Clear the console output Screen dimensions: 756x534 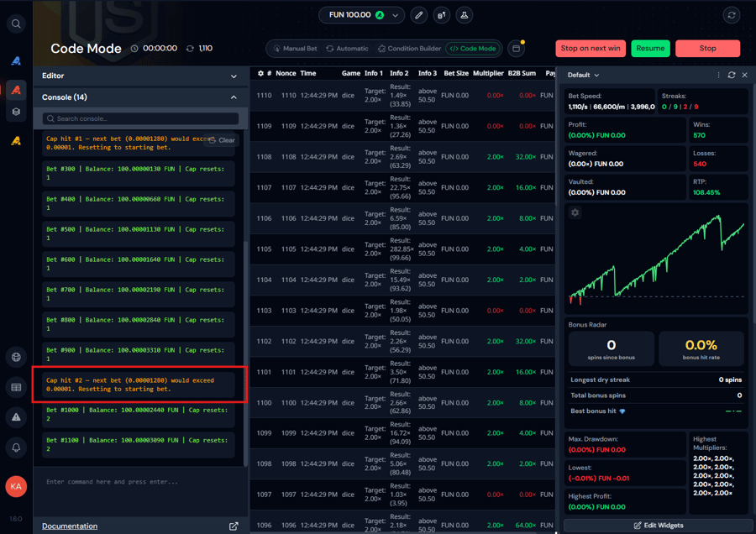coord(222,140)
